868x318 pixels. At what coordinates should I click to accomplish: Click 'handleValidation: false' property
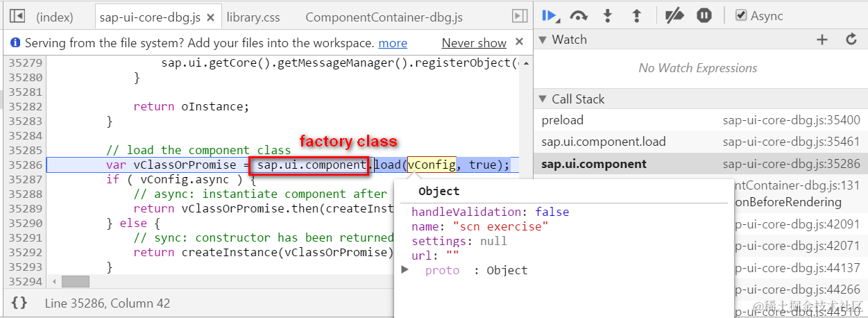pos(491,212)
